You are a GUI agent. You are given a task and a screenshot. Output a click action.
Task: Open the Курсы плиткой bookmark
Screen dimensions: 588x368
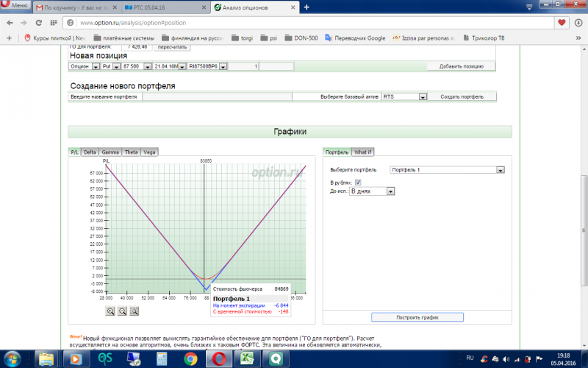point(54,38)
